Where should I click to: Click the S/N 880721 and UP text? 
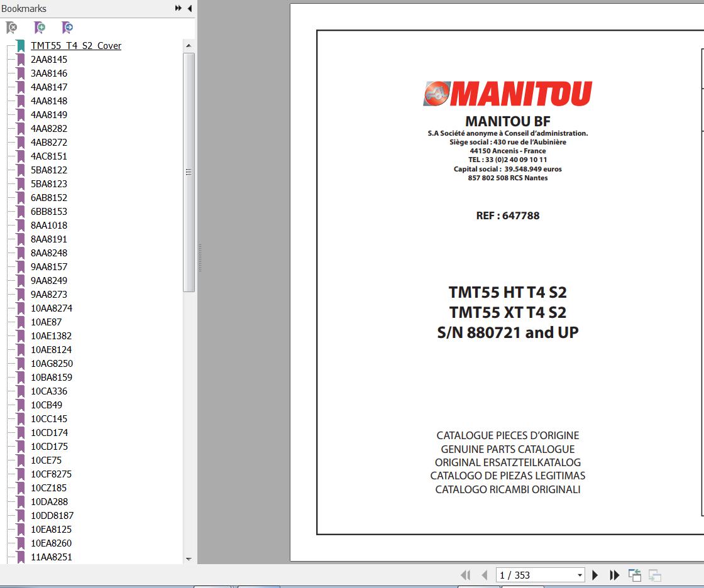[508, 332]
